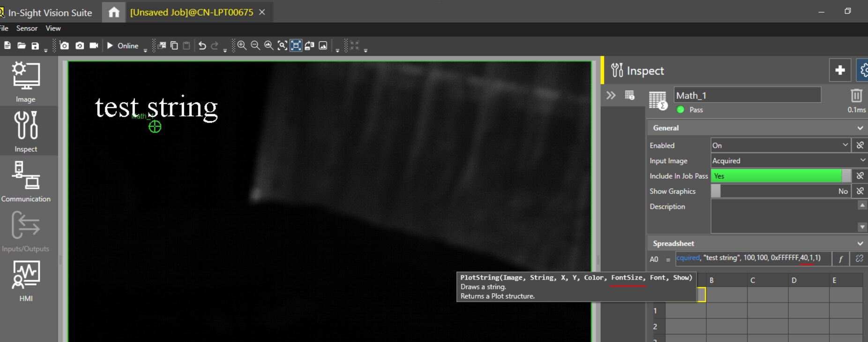
Task: Open the function picker beside the A0 formula
Action: [x=841, y=259]
